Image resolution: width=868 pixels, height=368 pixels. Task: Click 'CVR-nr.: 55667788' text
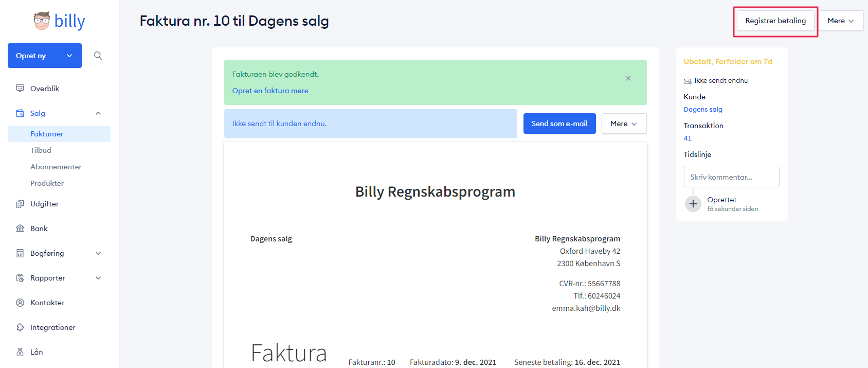[590, 284]
